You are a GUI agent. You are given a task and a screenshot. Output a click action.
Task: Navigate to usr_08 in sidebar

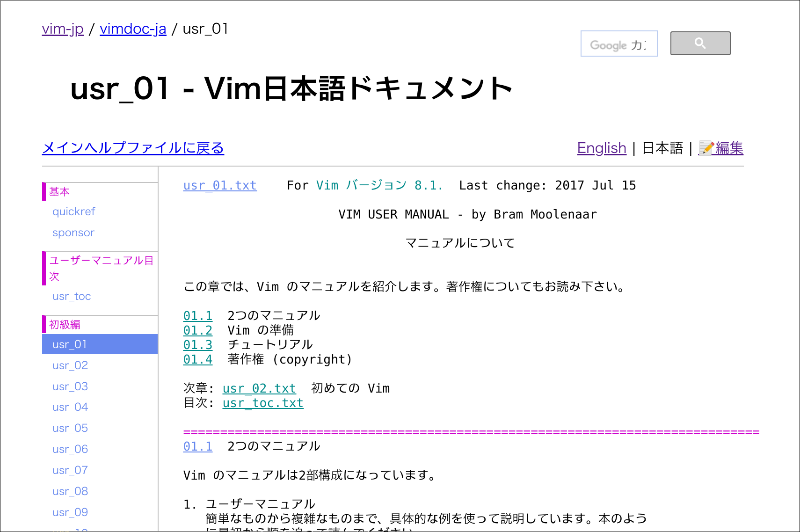point(70,491)
